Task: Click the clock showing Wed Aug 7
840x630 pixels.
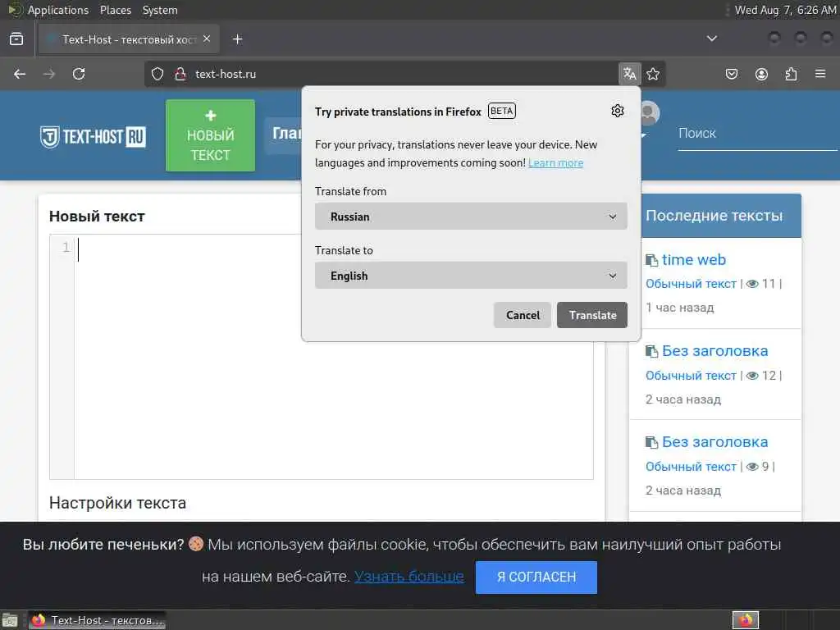Action: pos(785,10)
